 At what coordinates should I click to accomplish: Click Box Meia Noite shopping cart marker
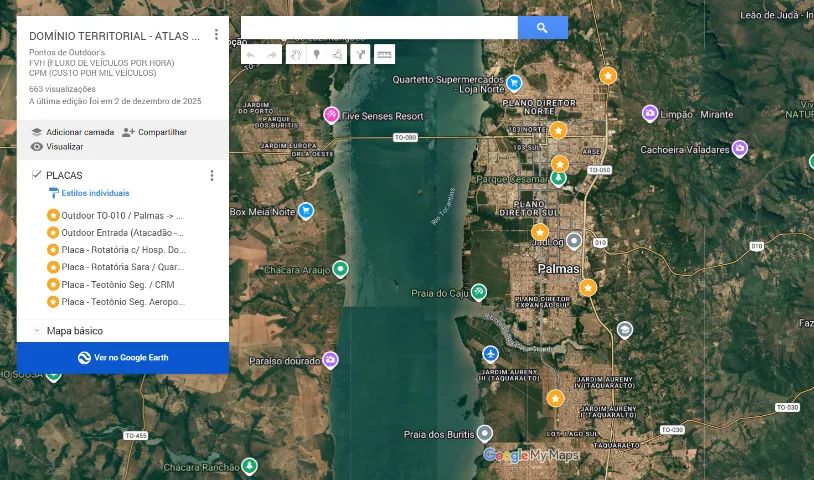[x=306, y=210]
